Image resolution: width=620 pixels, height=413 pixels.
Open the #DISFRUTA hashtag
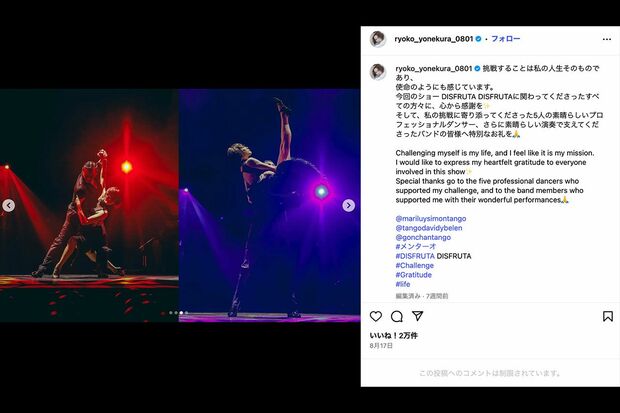coord(415,256)
